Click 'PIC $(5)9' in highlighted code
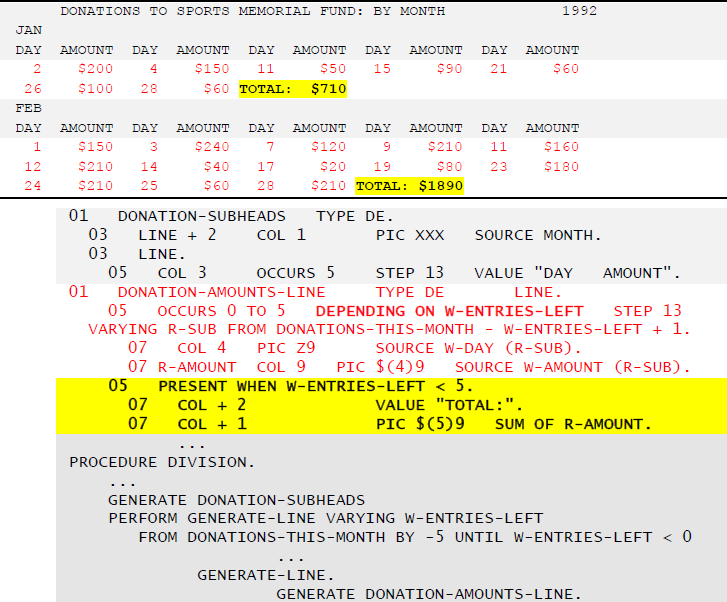The width and height of the screenshot is (727, 602). coord(420,424)
